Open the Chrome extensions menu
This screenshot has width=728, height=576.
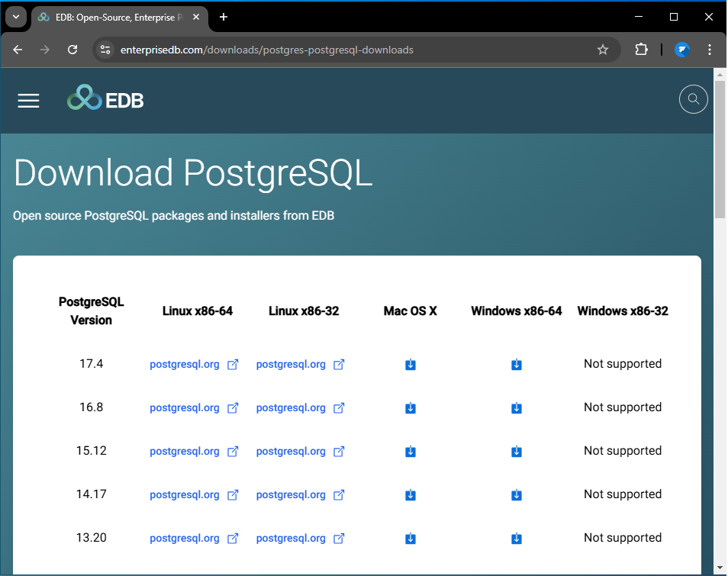(x=641, y=50)
